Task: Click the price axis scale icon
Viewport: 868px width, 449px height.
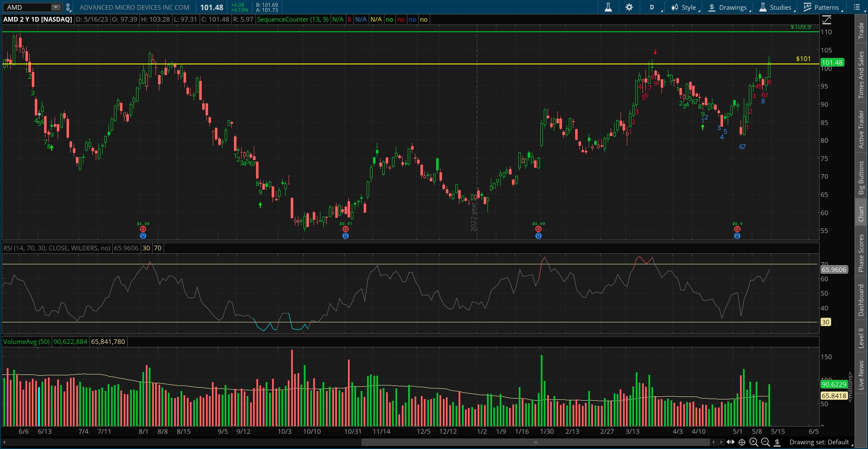Action: 826,19
